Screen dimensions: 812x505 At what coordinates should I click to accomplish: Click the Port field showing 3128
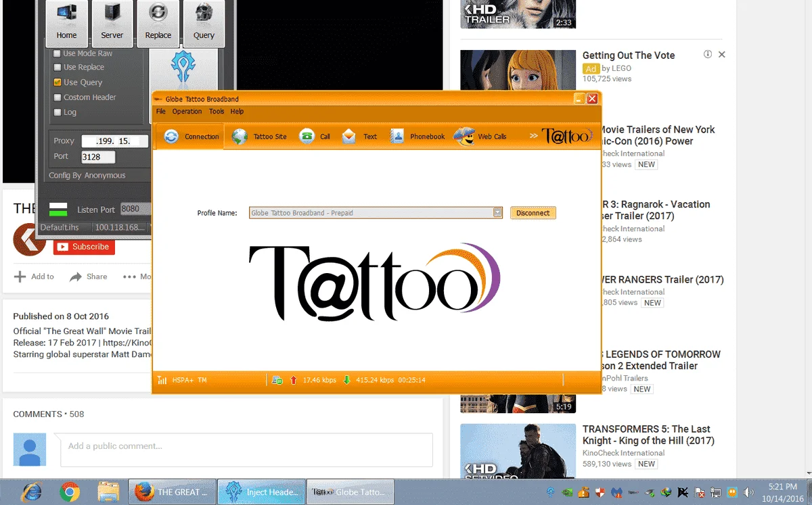pyautogui.click(x=98, y=157)
